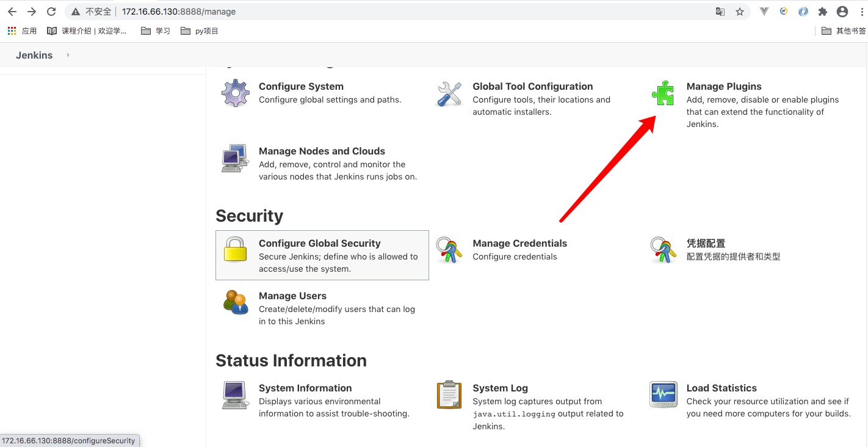Open the 课程介绍 bookmark

[x=87, y=31]
